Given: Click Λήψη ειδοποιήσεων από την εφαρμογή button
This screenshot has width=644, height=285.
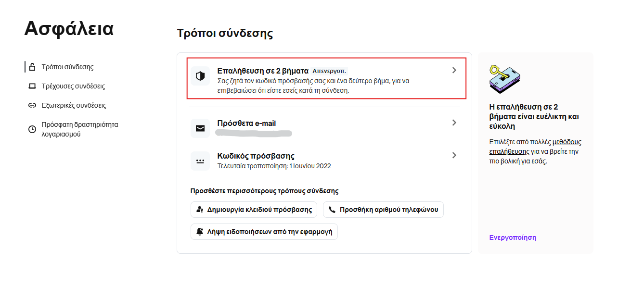Looking at the screenshot, I should (x=264, y=232).
